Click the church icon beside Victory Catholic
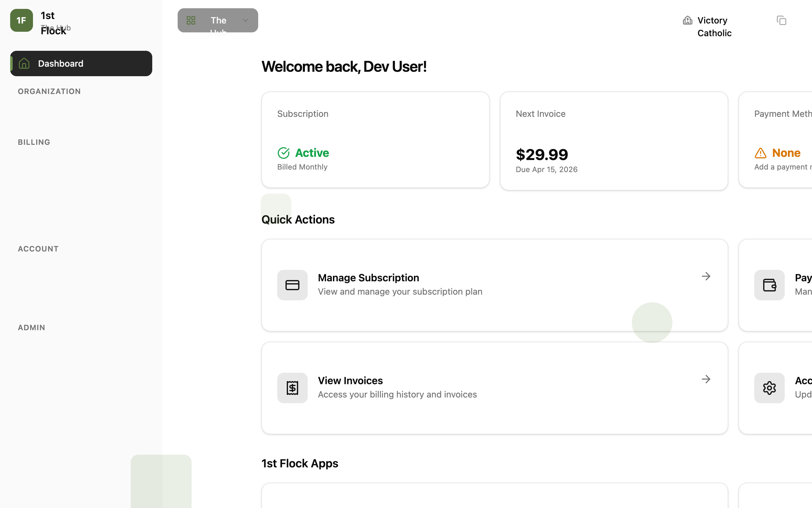The image size is (812, 508). [x=688, y=21]
